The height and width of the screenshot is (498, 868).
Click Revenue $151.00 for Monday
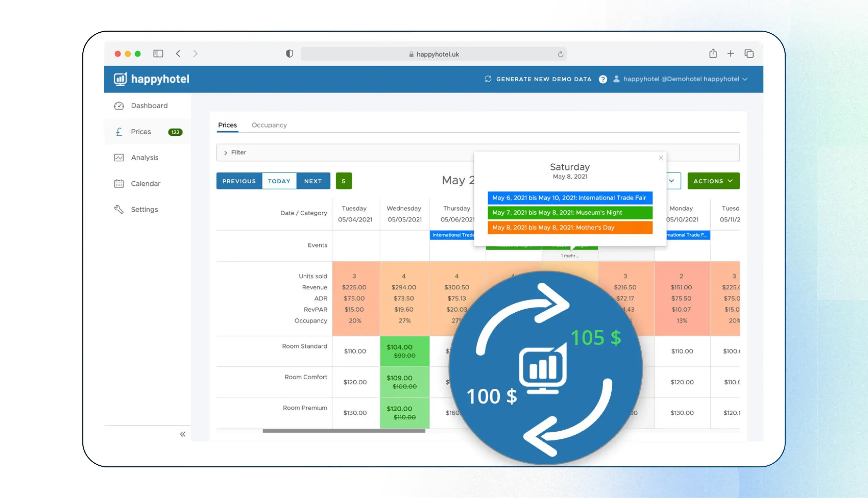pyautogui.click(x=681, y=287)
